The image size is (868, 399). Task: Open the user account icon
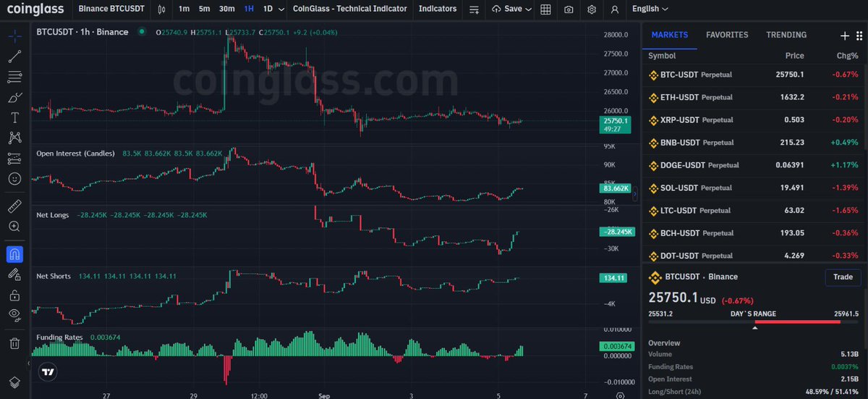[x=614, y=9]
